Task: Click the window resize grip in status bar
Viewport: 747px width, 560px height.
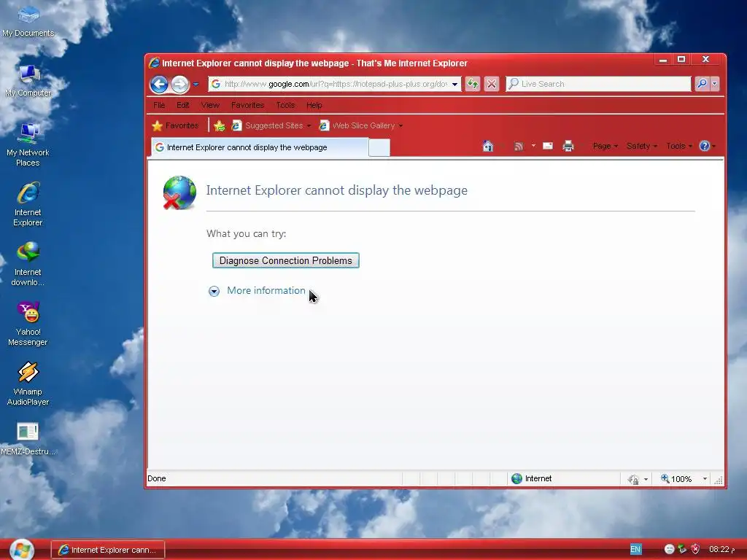Action: click(719, 480)
